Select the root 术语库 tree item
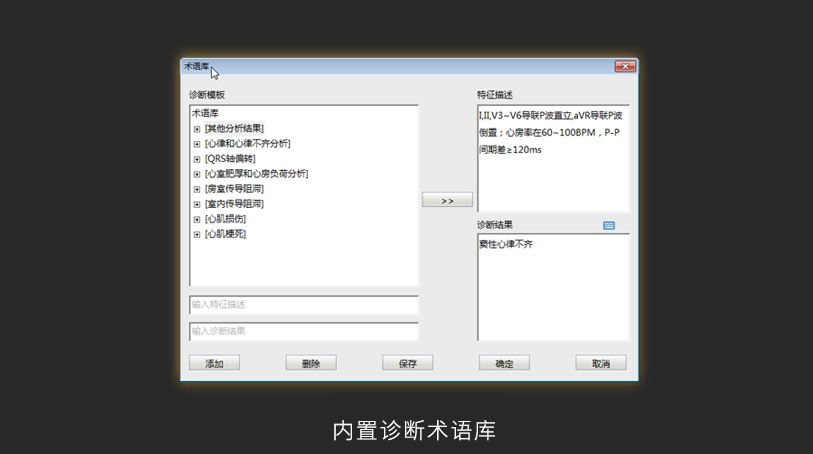This screenshot has width=813, height=454. [205, 113]
